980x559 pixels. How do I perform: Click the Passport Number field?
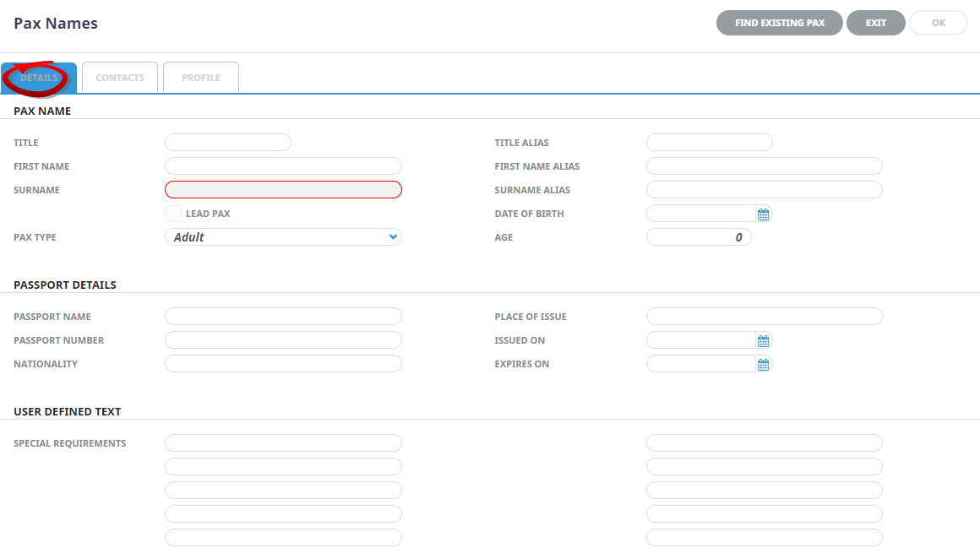pyautogui.click(x=283, y=340)
